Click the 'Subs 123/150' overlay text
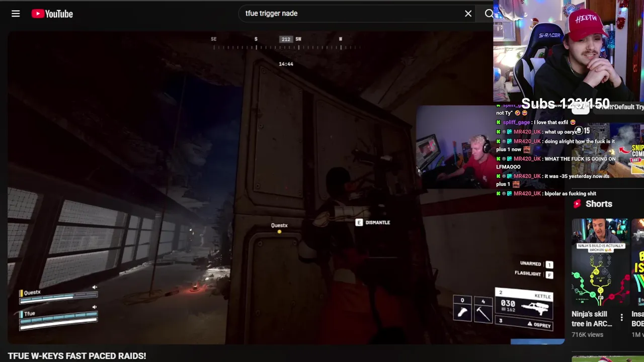Screen dimensions: 644x362 (566, 104)
